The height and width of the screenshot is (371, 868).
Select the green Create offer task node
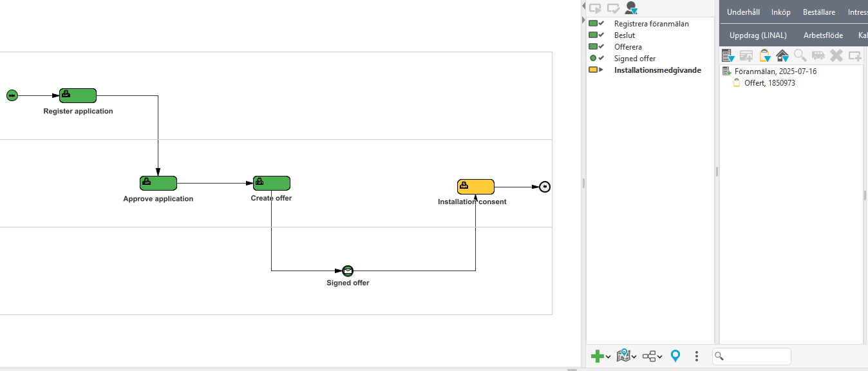[271, 183]
